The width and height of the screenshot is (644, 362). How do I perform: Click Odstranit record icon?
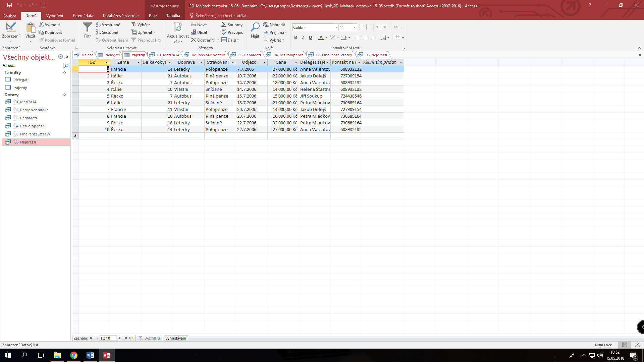click(194, 40)
